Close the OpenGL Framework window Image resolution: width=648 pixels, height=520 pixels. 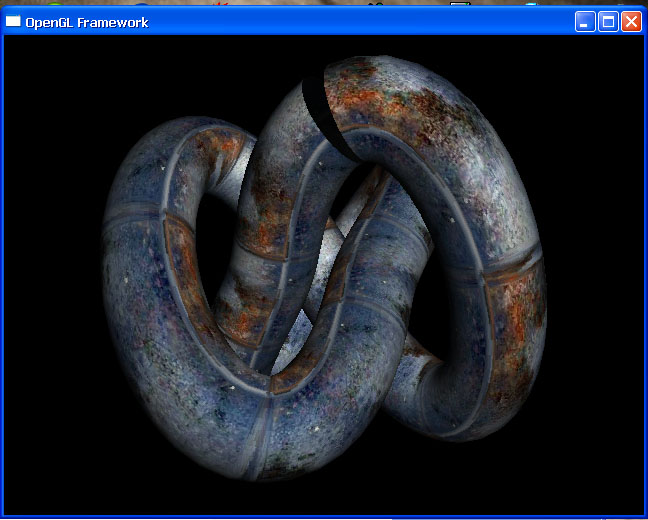coord(631,21)
